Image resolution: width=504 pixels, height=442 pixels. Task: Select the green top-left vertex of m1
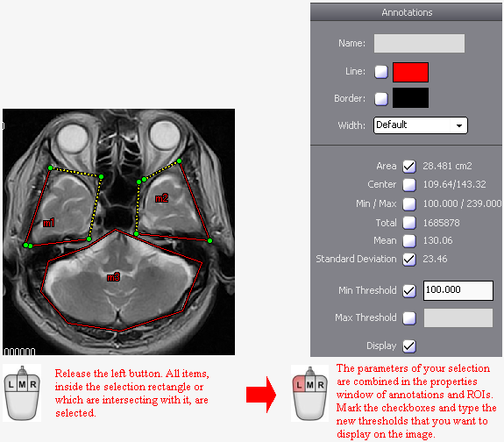click(x=51, y=168)
